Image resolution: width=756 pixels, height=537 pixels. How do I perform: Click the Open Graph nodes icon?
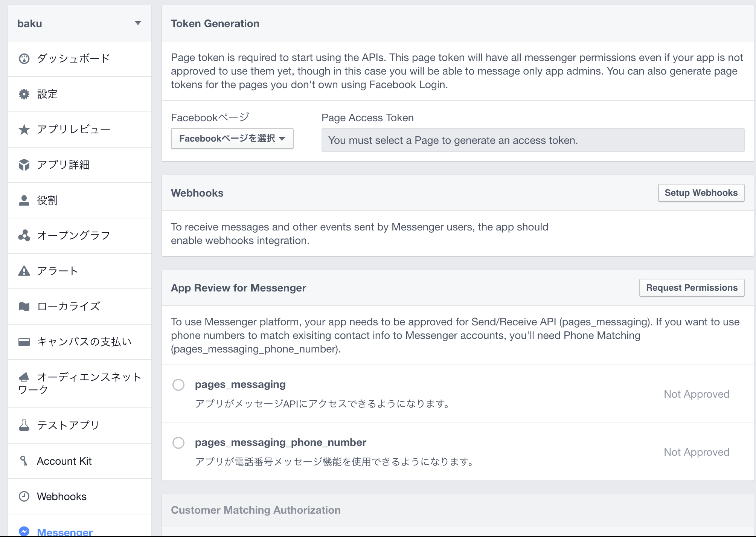tap(24, 236)
